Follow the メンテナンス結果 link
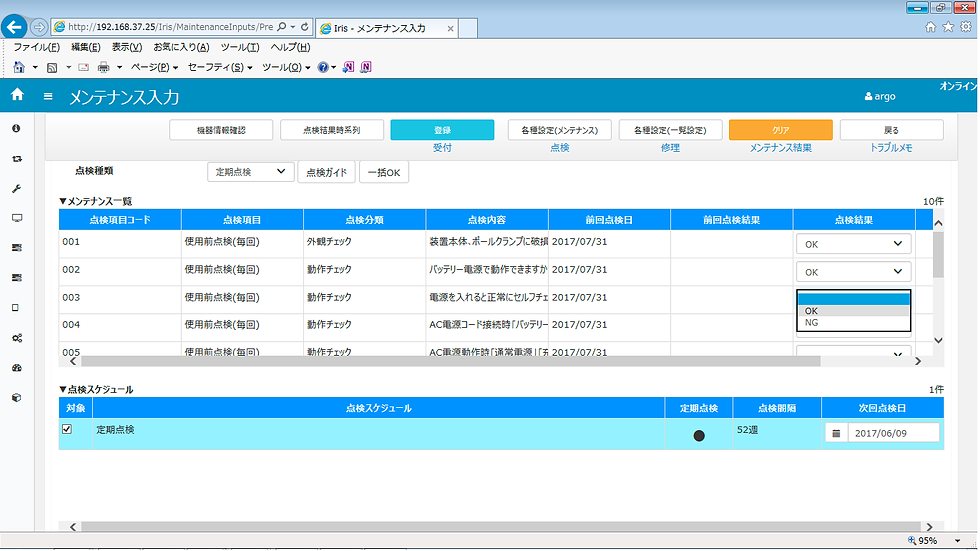The image size is (980, 551). pyautogui.click(x=781, y=147)
